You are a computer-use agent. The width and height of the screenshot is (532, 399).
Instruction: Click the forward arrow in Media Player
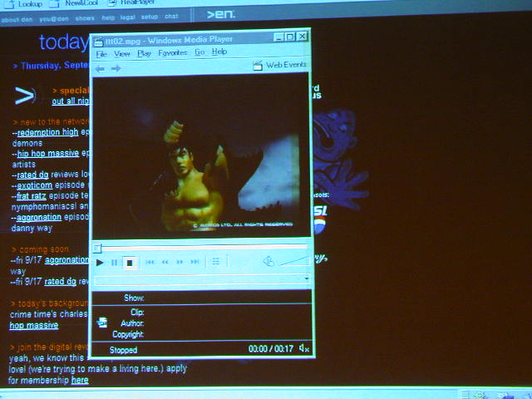coord(116,68)
